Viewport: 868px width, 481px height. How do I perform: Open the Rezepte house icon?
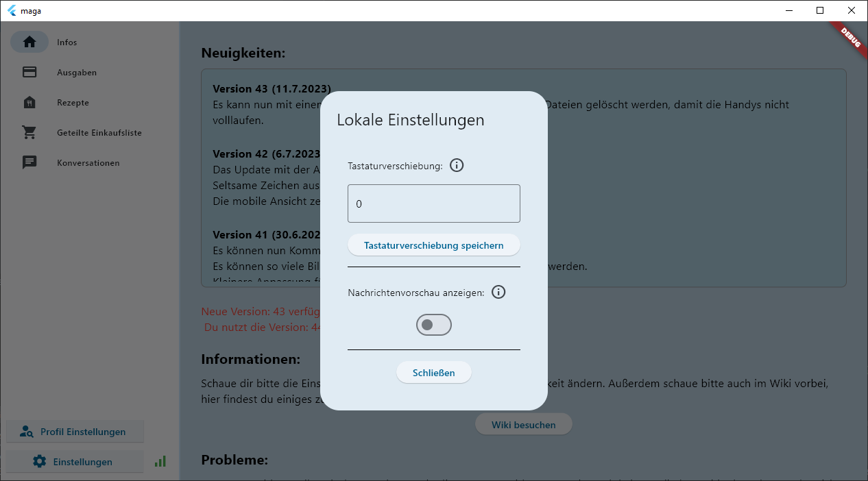point(29,102)
